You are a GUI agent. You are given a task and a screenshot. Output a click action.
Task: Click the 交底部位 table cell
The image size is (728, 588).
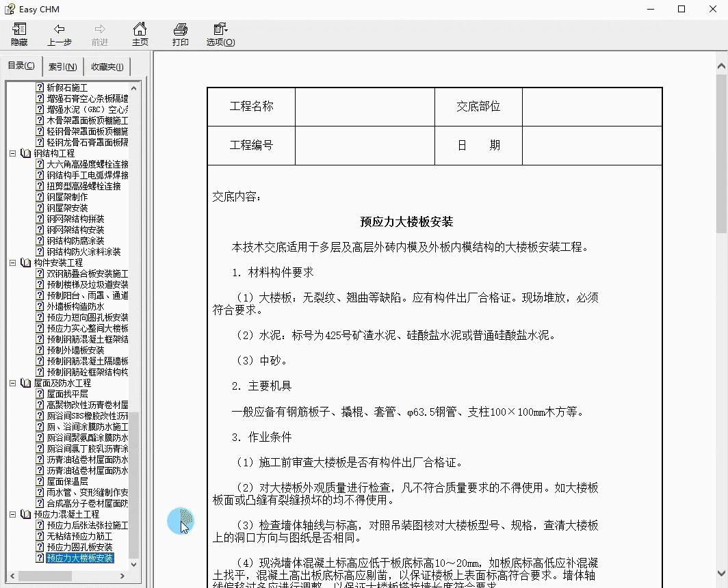[x=478, y=106]
